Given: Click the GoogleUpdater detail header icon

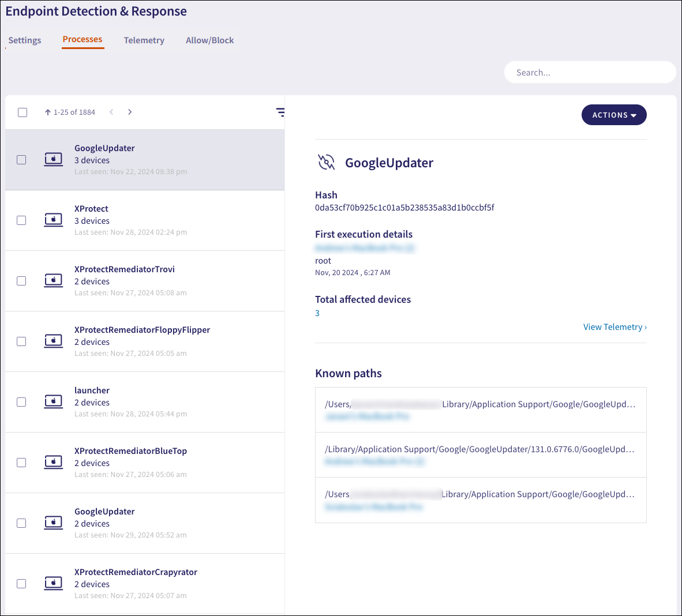Looking at the screenshot, I should click(327, 163).
